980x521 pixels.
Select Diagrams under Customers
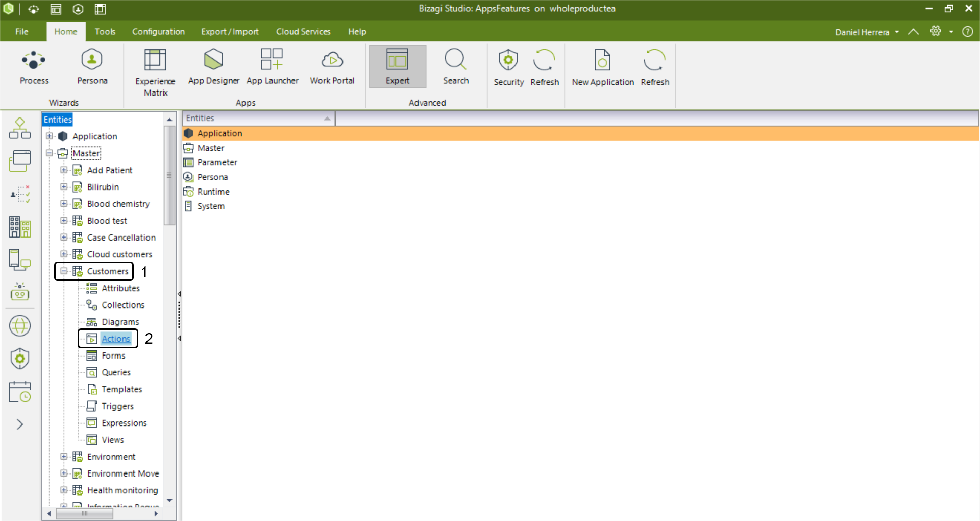(120, 321)
